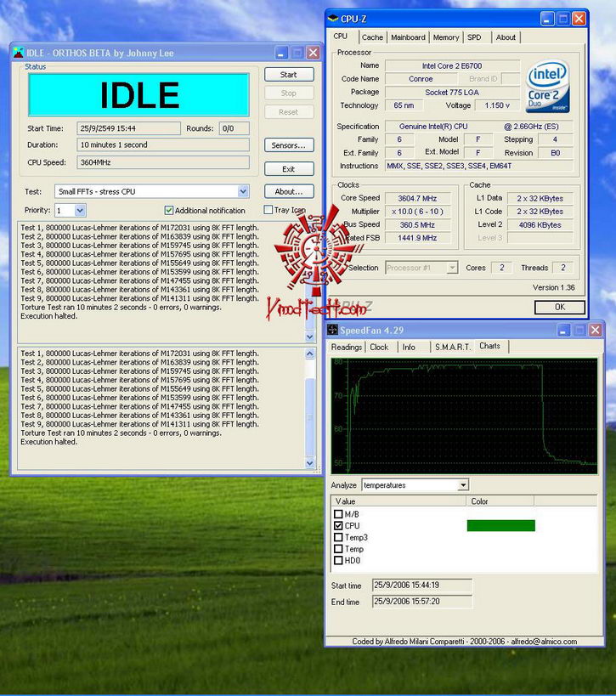Screen dimensions: 616x696
Task: Click the processor name Intel Core 2 E6700
Action: pyautogui.click(x=452, y=65)
